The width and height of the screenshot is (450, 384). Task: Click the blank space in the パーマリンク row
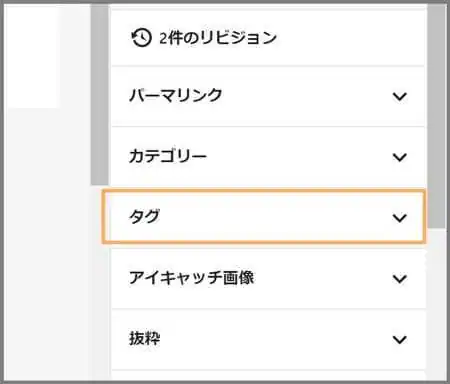coord(307,96)
